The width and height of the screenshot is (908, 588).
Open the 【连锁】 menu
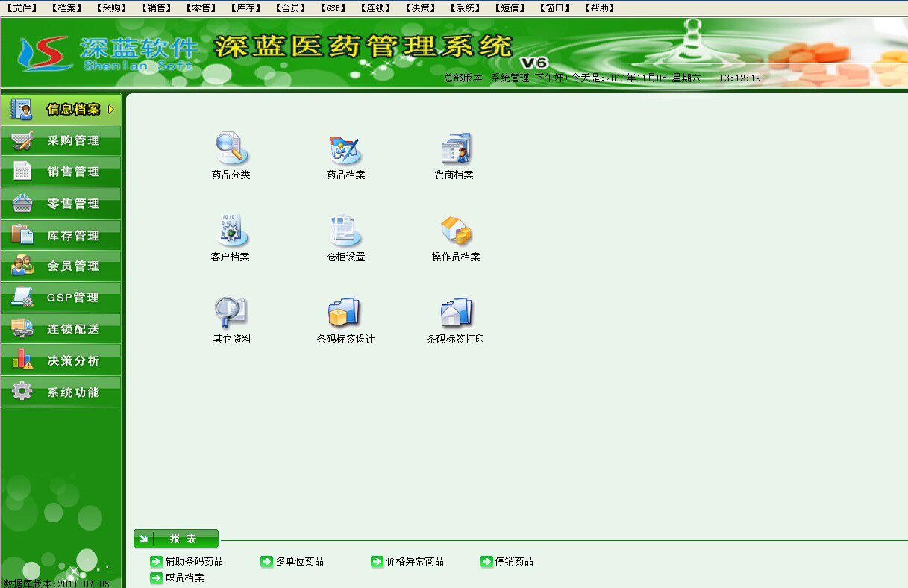[375, 8]
